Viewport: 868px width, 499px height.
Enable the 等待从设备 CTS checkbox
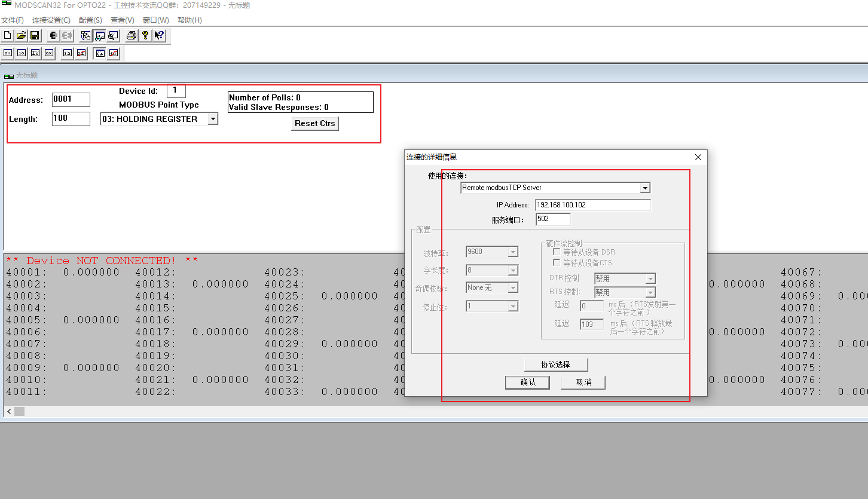[557, 263]
